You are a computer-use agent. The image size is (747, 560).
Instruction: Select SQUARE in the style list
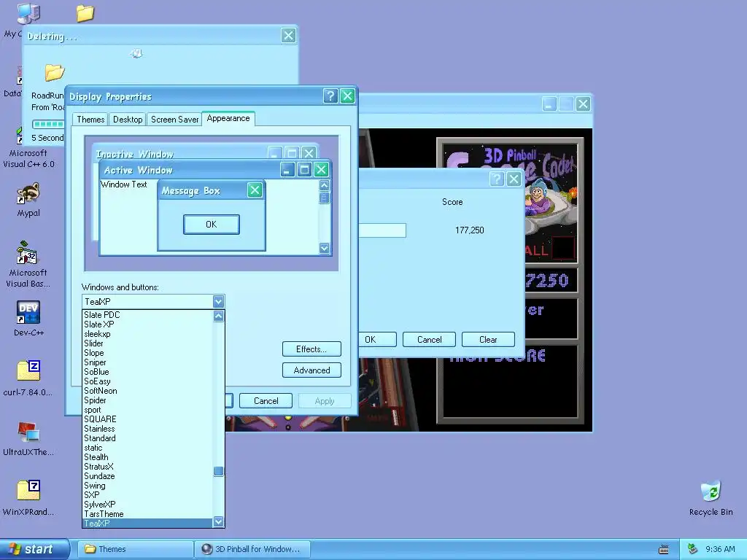147,419
